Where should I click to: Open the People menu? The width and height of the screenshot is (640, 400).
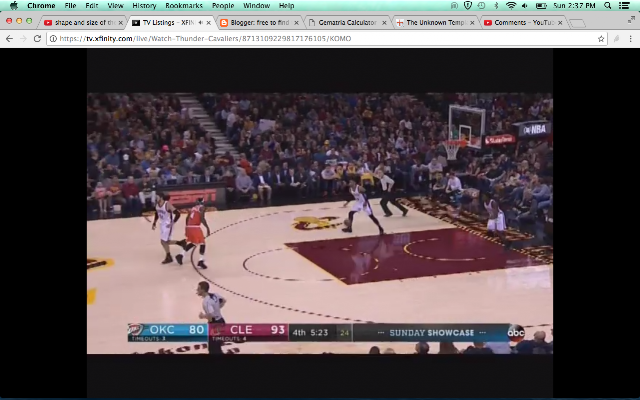[x=223, y=6]
